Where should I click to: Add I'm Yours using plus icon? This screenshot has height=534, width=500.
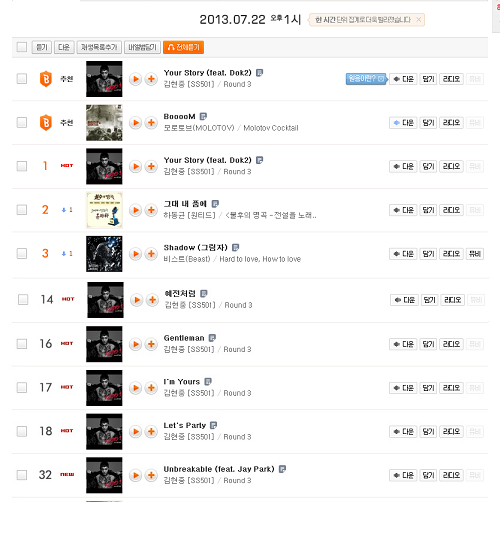coord(151,388)
